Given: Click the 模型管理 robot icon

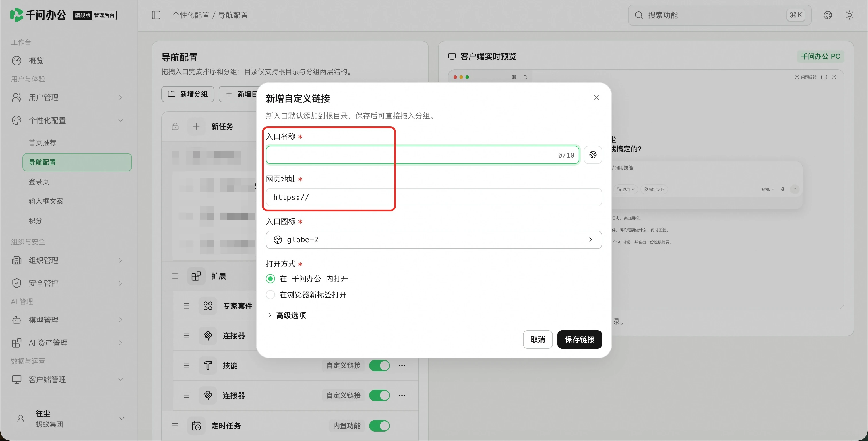Looking at the screenshot, I should 17,320.
